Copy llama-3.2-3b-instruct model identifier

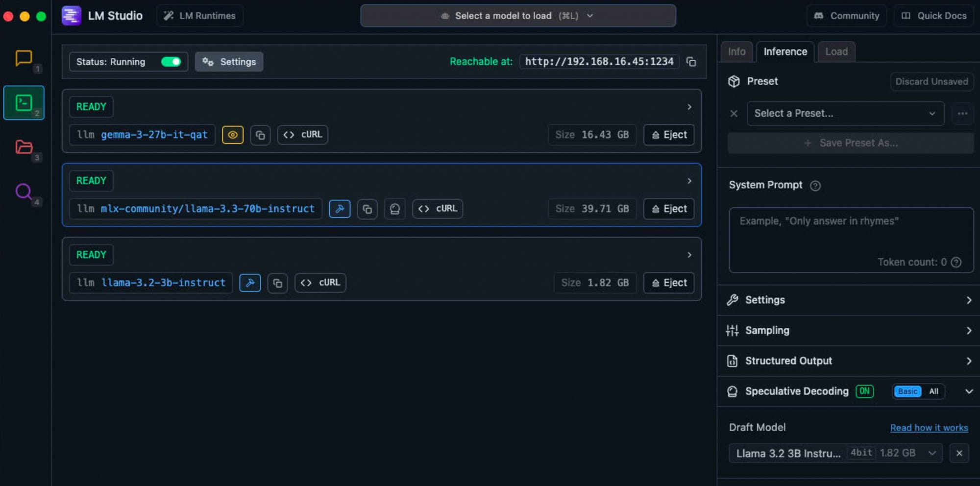tap(278, 283)
